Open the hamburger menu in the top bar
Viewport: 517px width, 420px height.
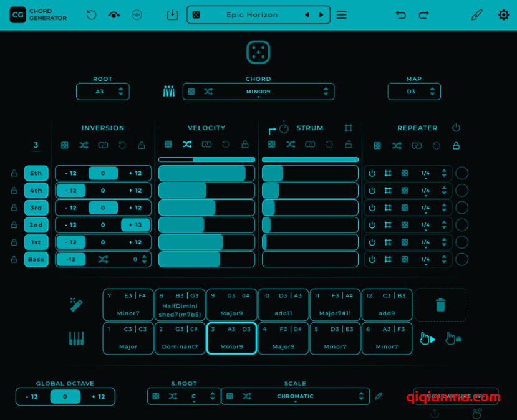341,14
